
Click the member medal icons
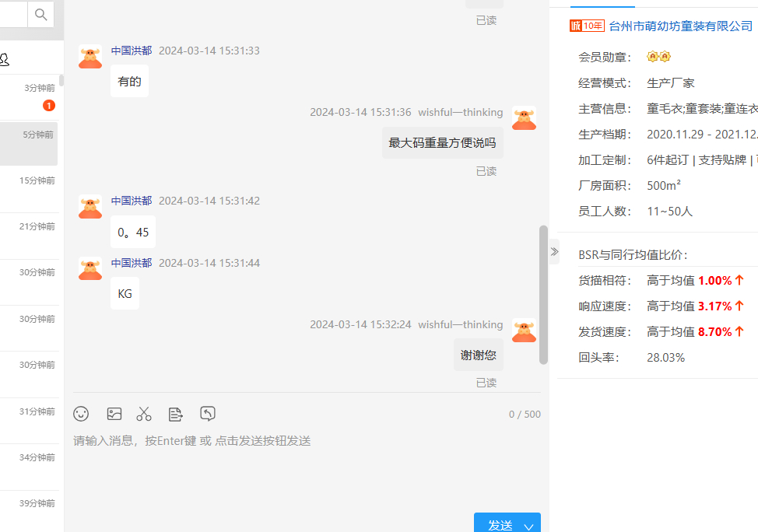coord(658,57)
